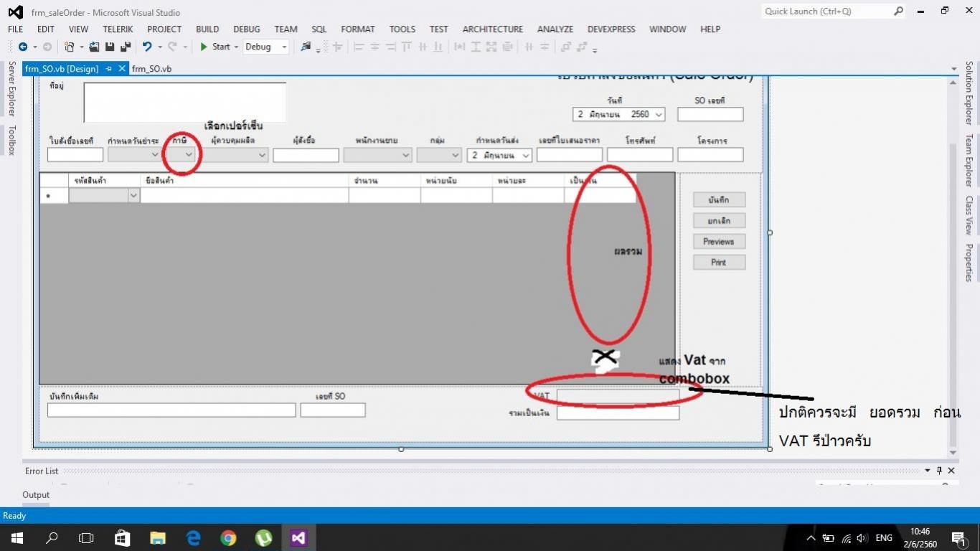Click the Quick Launch search magnifier icon
The image size is (980, 551).
898,11
